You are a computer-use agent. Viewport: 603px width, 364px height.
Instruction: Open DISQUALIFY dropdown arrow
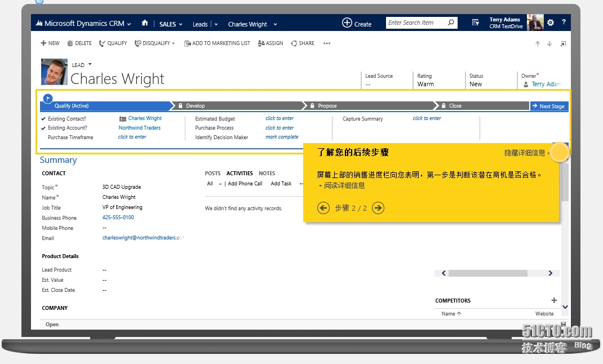[174, 43]
